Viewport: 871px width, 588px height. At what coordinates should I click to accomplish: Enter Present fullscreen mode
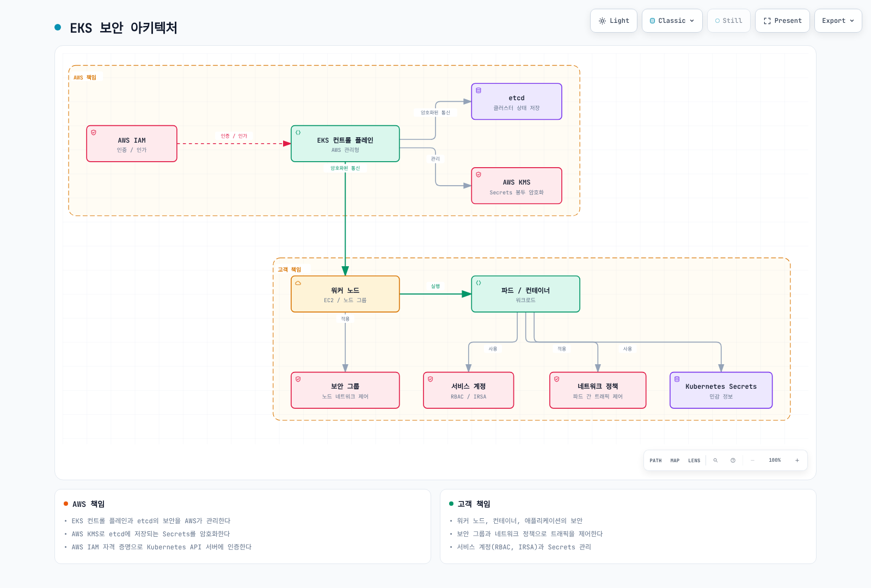pyautogui.click(x=782, y=21)
